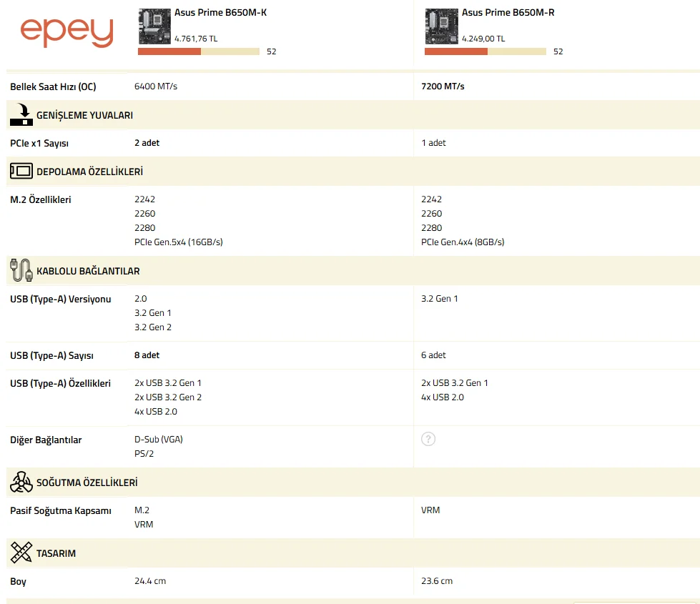The height and width of the screenshot is (604, 700).
Task: Click the Asus Prime B650M-K title link
Action: 220,12
